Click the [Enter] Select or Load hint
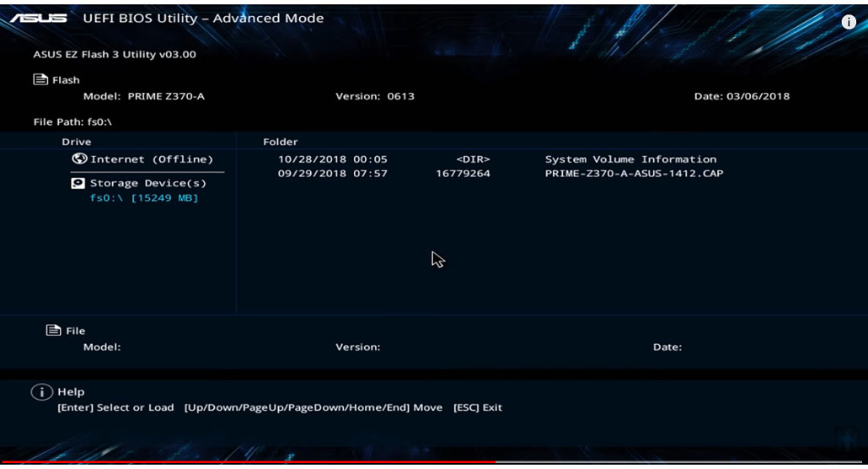 point(115,407)
